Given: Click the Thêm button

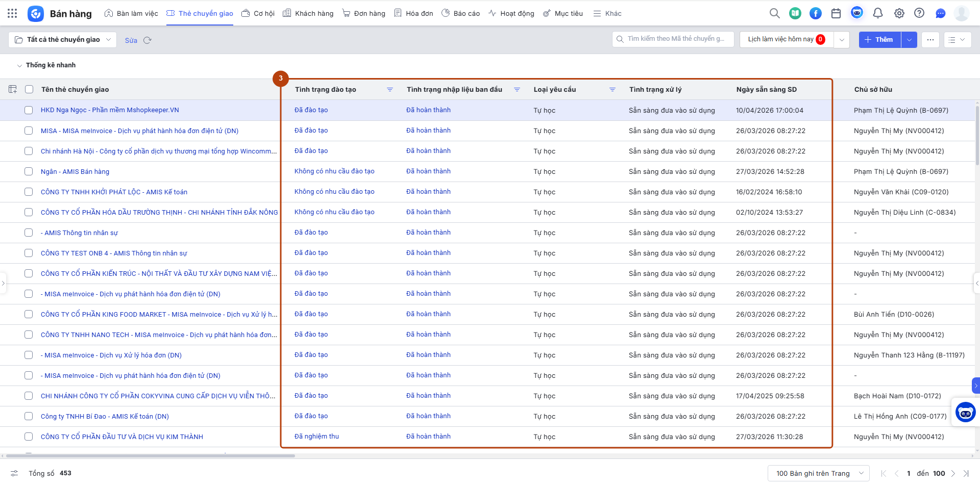Looking at the screenshot, I should click(x=880, y=40).
